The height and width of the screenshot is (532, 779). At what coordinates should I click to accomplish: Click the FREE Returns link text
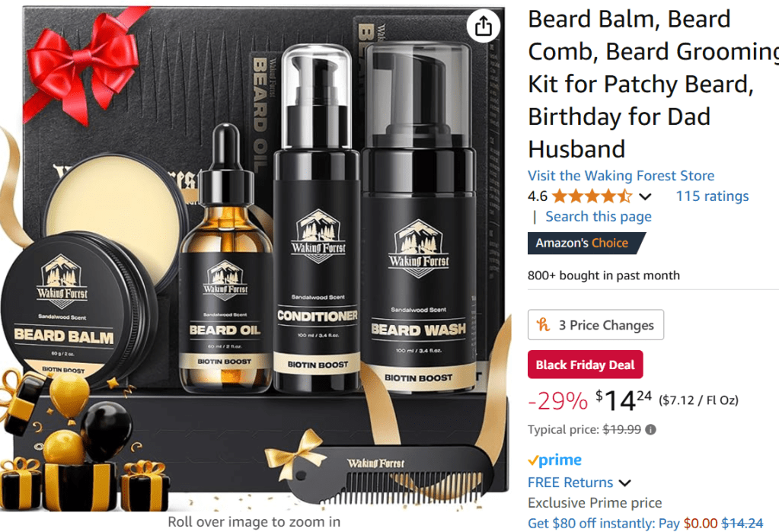[x=570, y=483]
